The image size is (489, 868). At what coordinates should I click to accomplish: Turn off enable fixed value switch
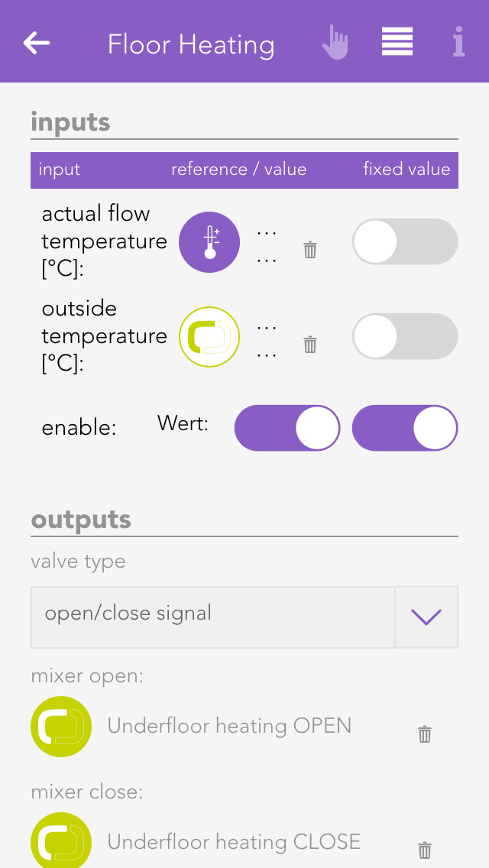[x=405, y=428]
